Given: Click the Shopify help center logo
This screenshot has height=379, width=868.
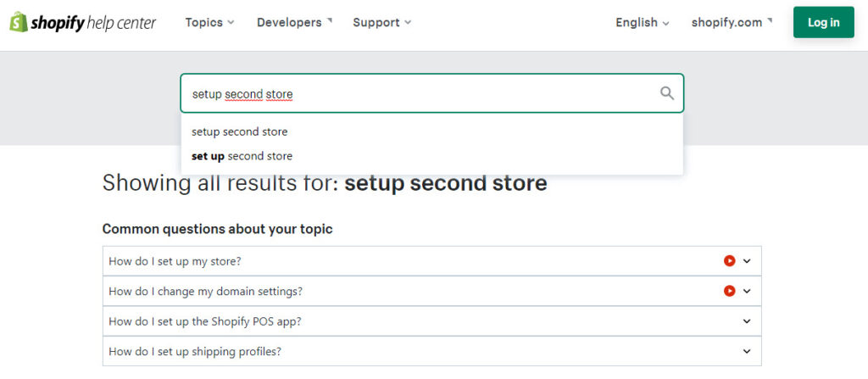Looking at the screenshot, I should 83,23.
